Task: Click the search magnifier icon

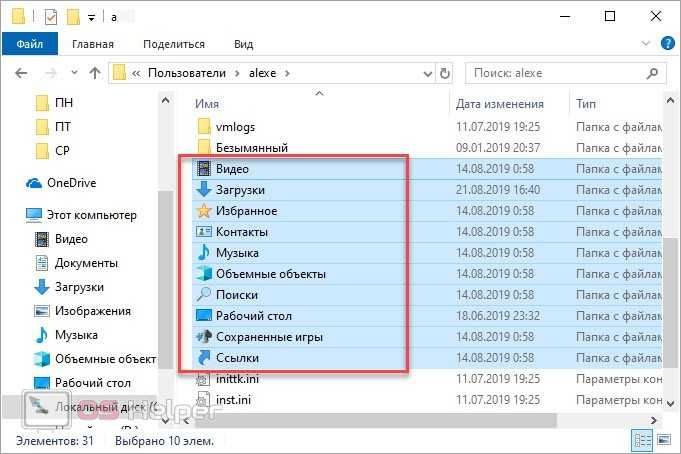Action: 653,73
